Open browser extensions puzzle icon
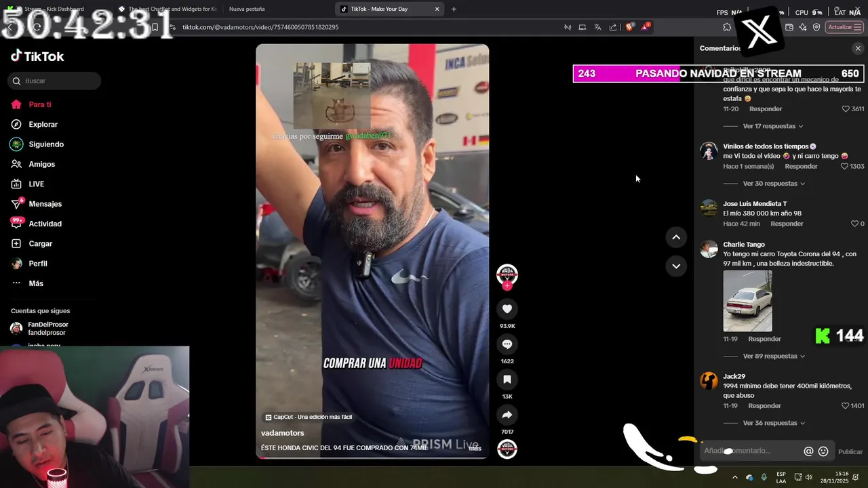 pos(727,27)
